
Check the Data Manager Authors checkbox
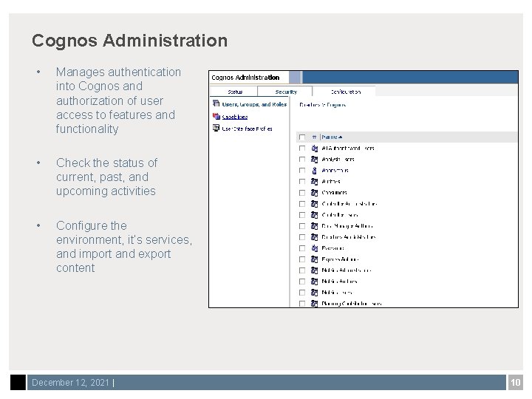point(302,226)
